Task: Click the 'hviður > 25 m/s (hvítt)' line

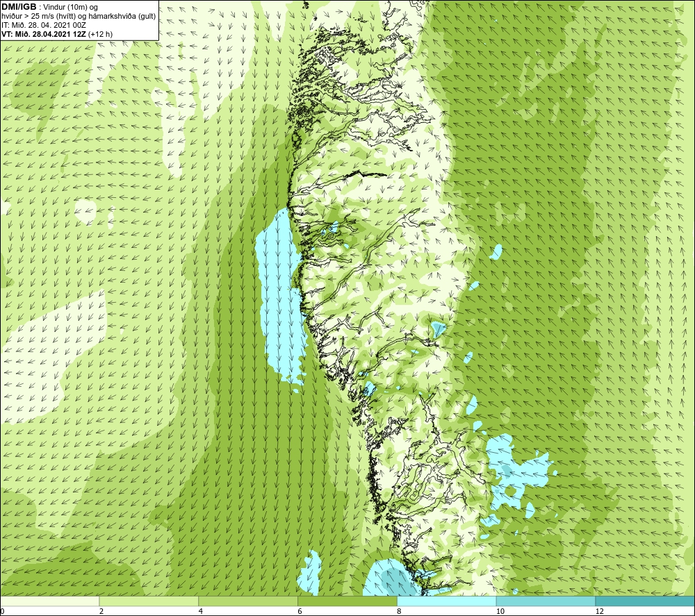Action: coord(79,17)
